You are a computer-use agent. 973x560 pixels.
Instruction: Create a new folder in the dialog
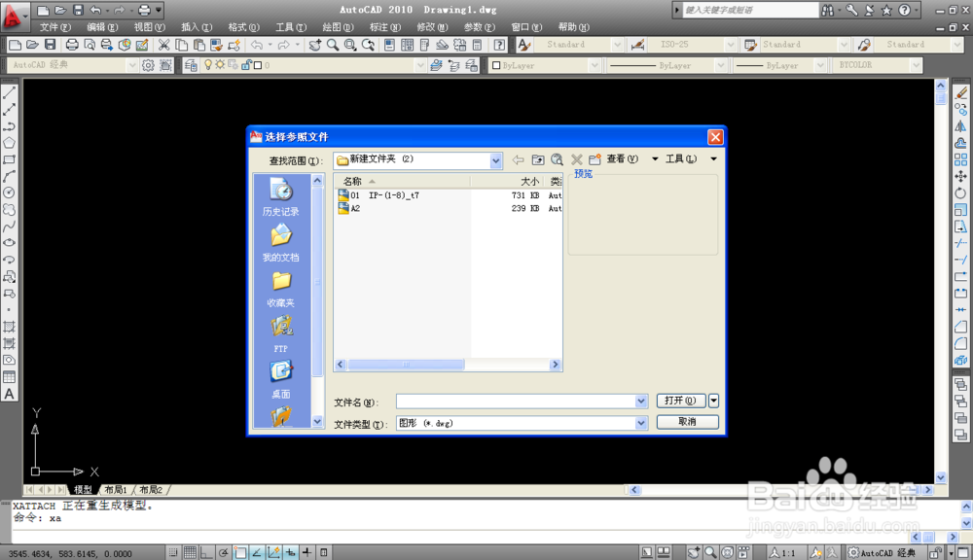pyautogui.click(x=595, y=159)
